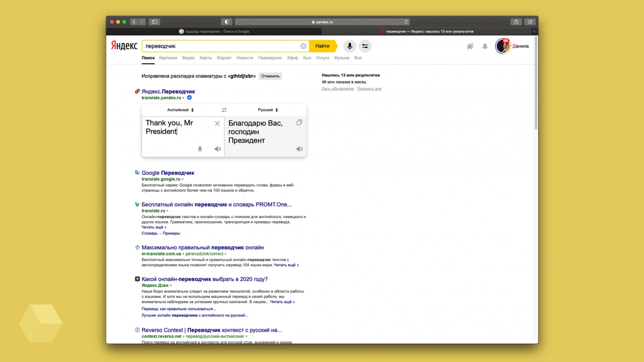Image resolution: width=644 pixels, height=362 pixels.
Task: Click the Google Переводчик favicon
Action: click(x=137, y=172)
